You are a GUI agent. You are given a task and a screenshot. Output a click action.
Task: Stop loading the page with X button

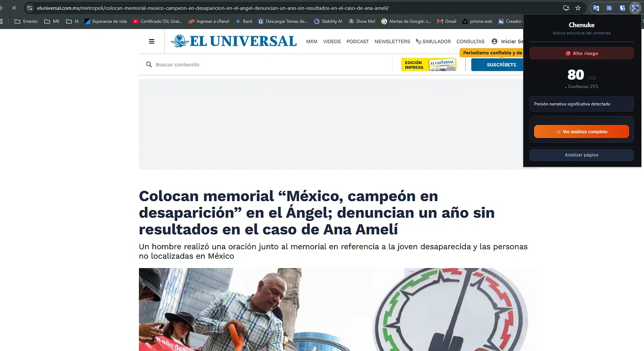pyautogui.click(x=14, y=8)
